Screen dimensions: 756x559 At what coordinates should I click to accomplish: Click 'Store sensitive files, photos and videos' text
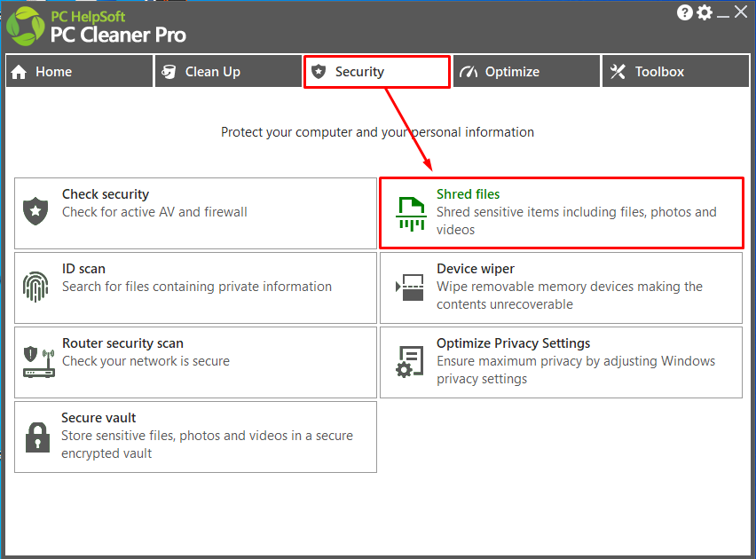[207, 445]
